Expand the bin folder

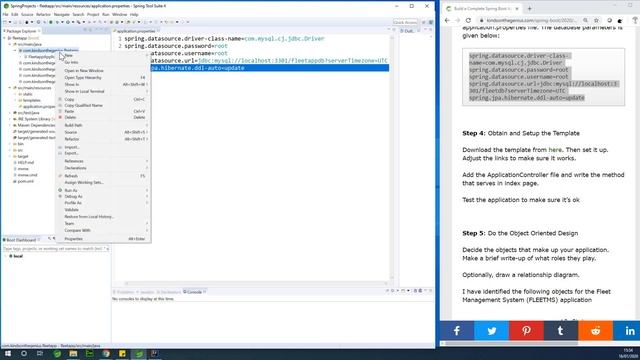10,144
